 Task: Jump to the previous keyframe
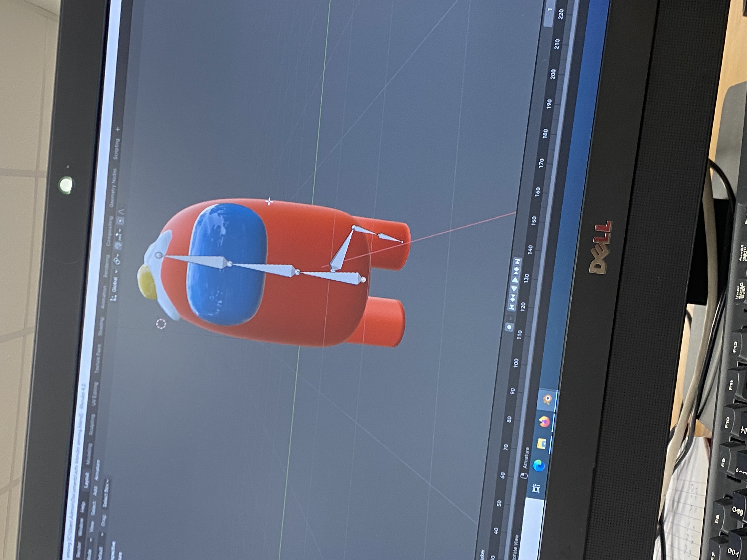click(512, 298)
